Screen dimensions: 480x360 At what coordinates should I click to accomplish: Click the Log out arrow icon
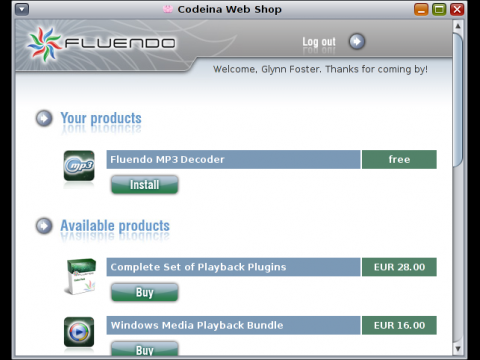357,42
